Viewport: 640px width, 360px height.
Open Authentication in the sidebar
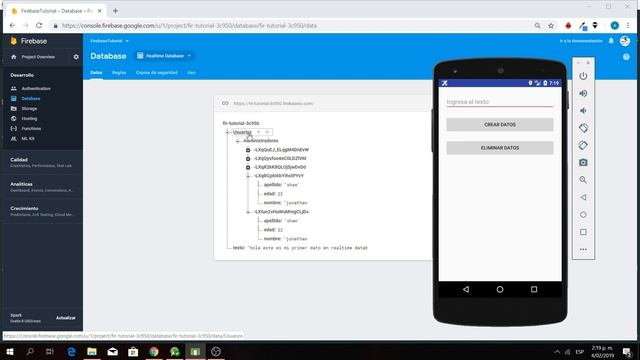coord(36,89)
